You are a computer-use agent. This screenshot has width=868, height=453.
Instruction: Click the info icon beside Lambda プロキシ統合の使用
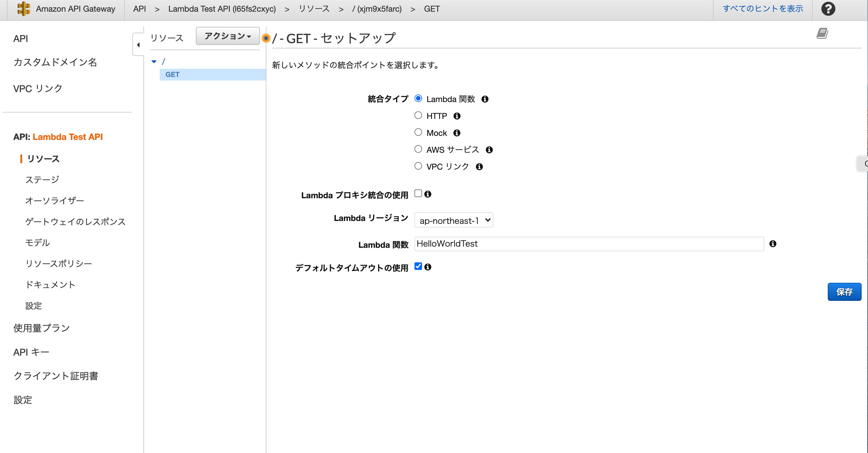pyautogui.click(x=428, y=194)
